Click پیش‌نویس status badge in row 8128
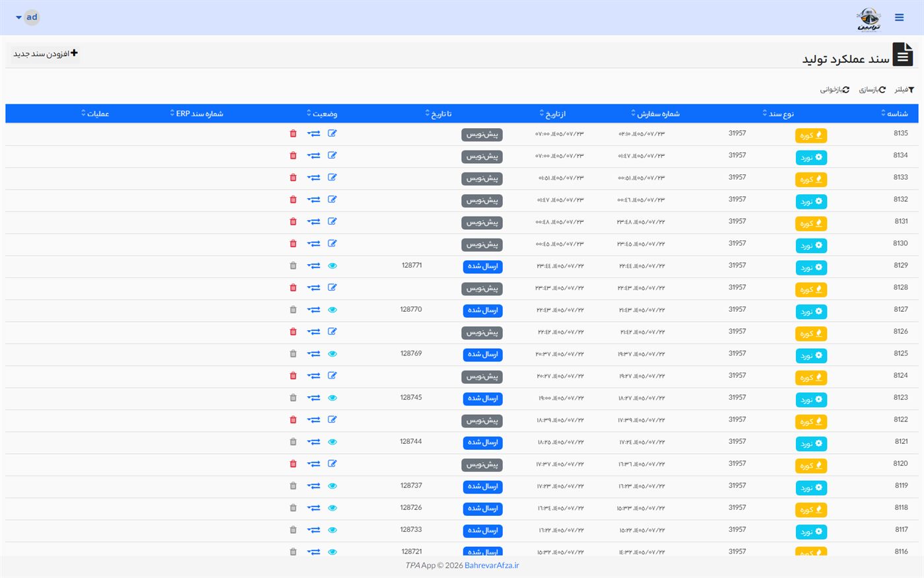The height and width of the screenshot is (578, 924). [482, 289]
